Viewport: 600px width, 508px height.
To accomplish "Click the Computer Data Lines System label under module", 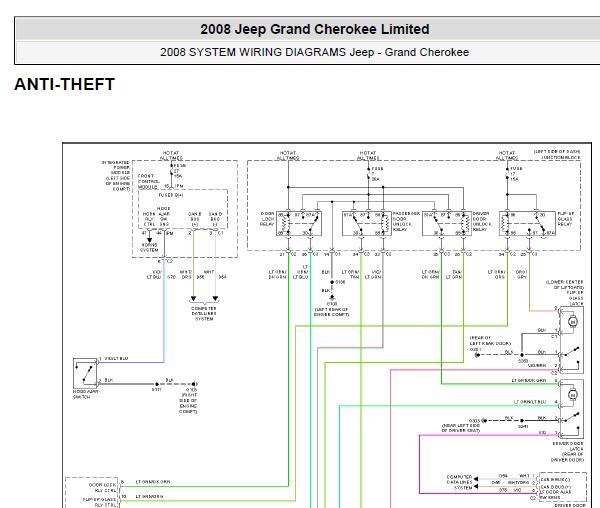I will (204, 313).
